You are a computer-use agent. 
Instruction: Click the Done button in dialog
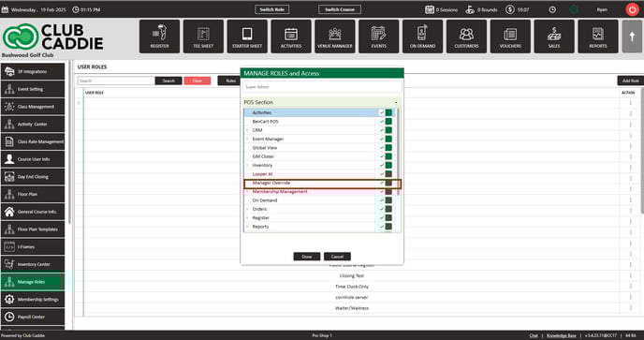pyautogui.click(x=307, y=257)
